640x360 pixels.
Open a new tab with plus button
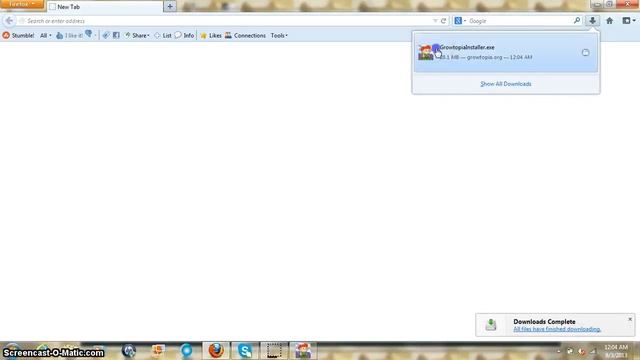(170, 7)
